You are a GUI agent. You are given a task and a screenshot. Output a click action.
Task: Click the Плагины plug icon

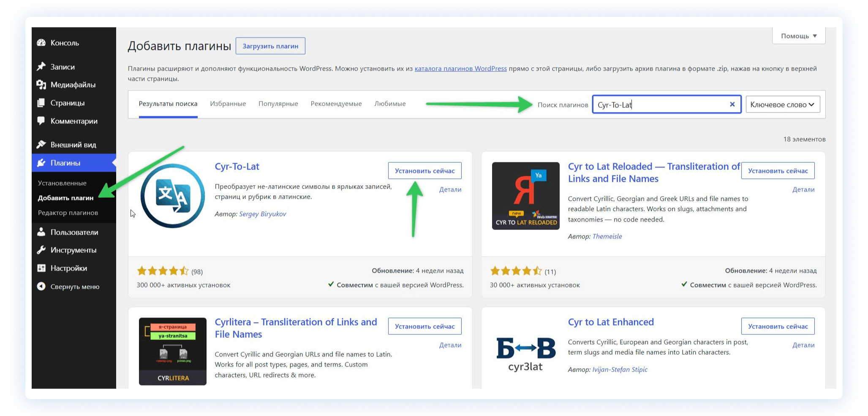click(x=41, y=163)
